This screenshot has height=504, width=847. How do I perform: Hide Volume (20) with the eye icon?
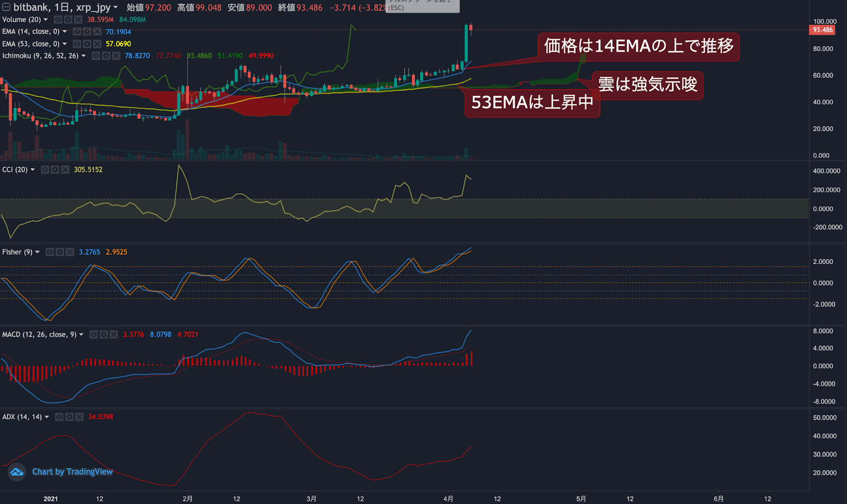pos(58,20)
